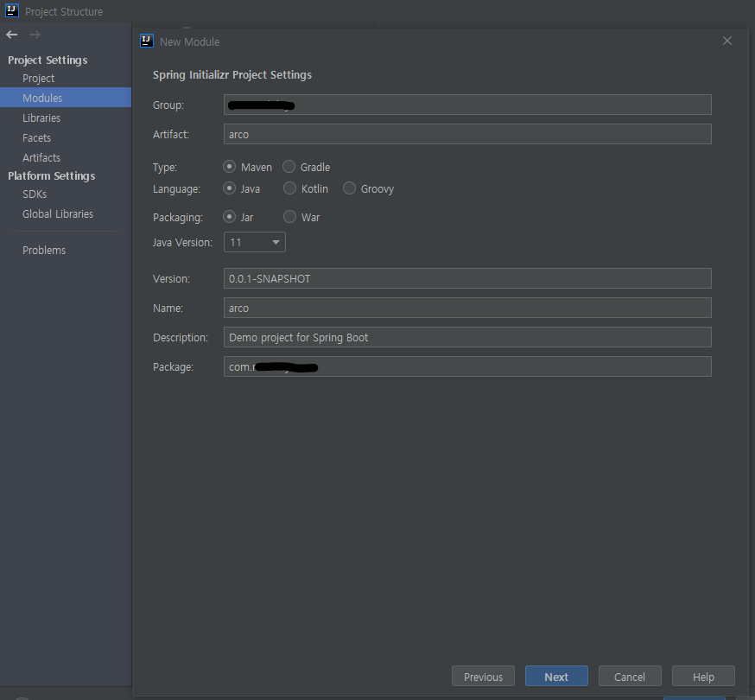
Task: Click into the Artifact input field
Action: [x=467, y=134]
